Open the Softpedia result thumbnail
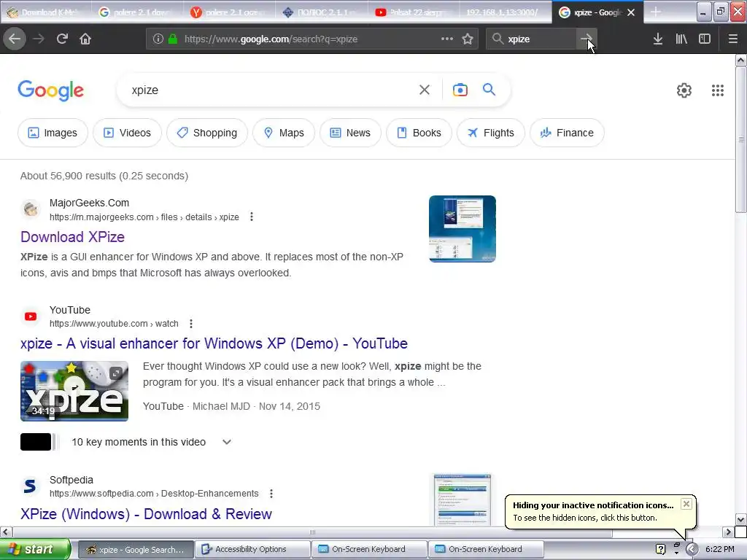 462,499
